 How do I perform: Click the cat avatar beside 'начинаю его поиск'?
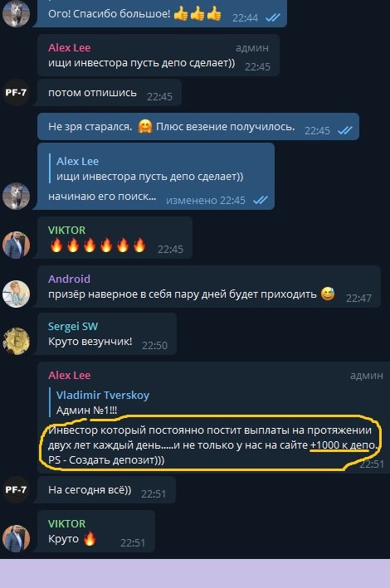pos(16,196)
